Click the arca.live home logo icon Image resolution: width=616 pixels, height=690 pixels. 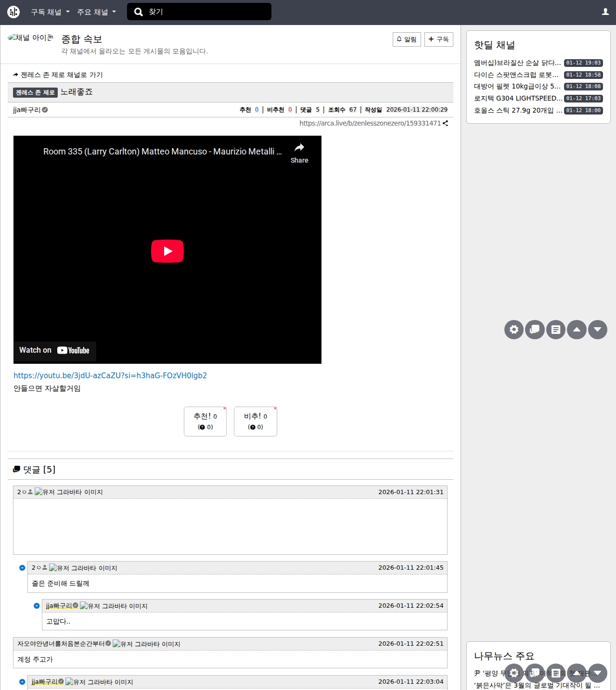(13, 12)
